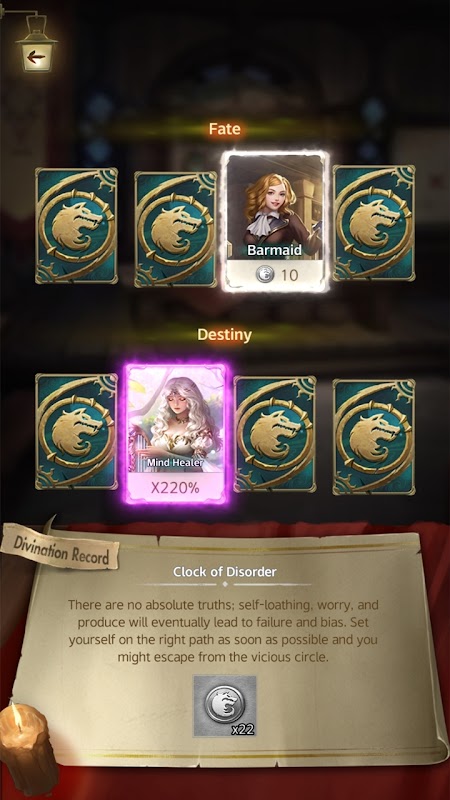Flip the Fate card just left of Barmaid

point(176,229)
